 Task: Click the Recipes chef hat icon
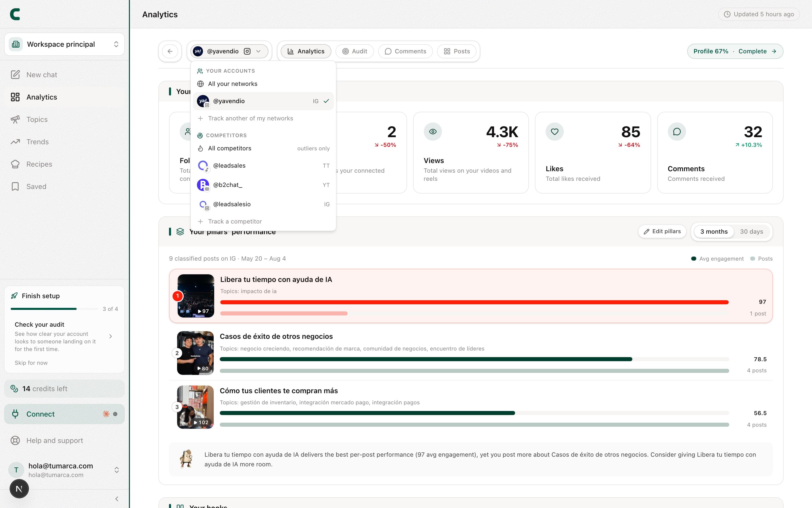(x=15, y=164)
